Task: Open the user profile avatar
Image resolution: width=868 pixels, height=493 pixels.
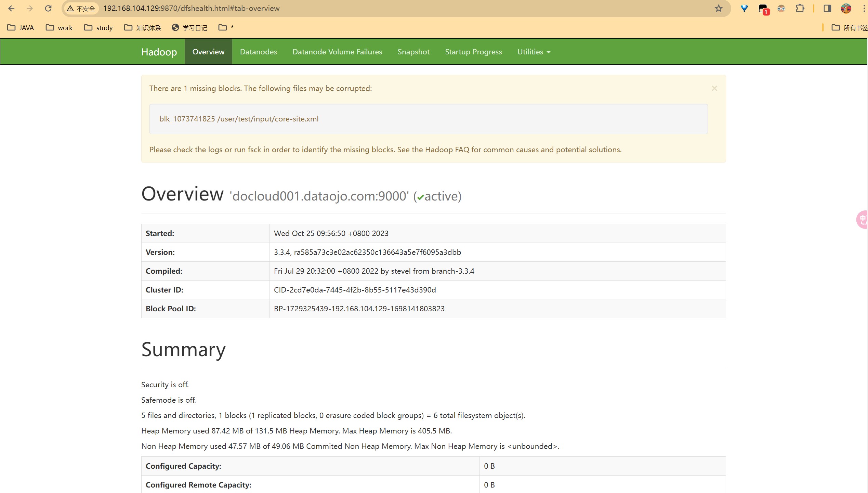Action: click(846, 9)
